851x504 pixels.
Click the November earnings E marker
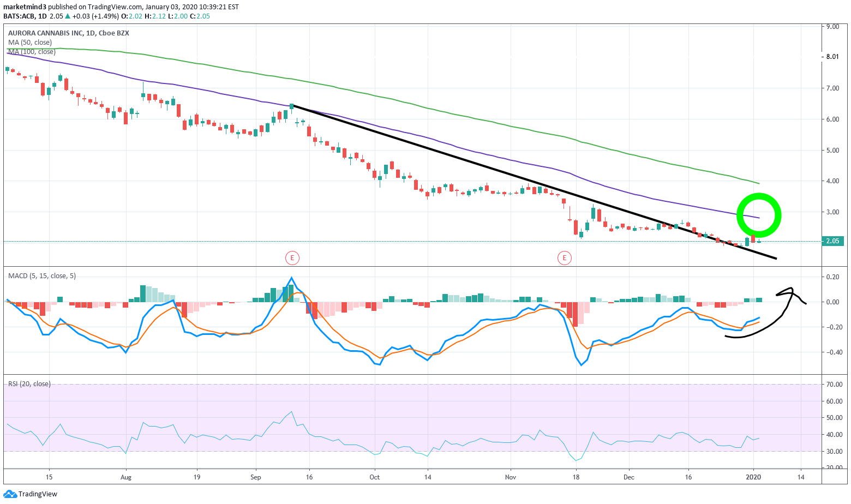(564, 257)
